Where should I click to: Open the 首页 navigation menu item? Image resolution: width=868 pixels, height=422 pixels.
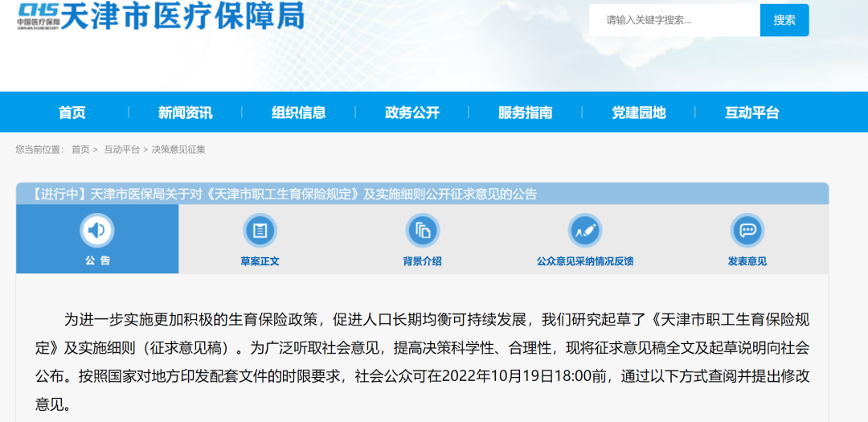[x=72, y=113]
